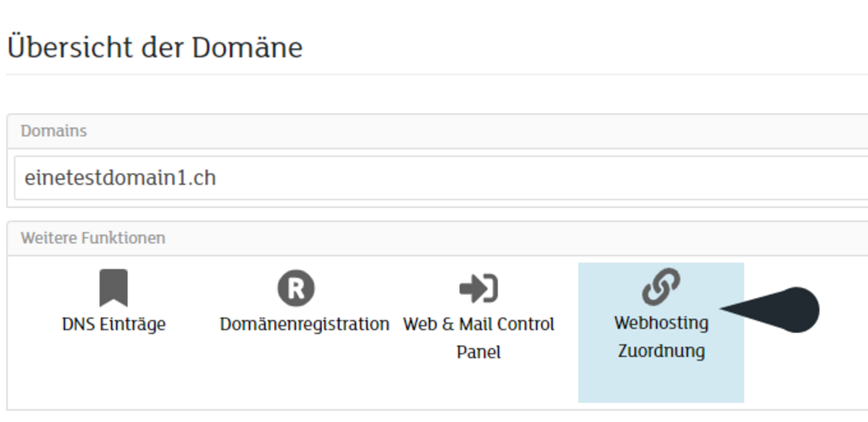
Task: Open the DNS Einträge text link
Action: pos(114,324)
